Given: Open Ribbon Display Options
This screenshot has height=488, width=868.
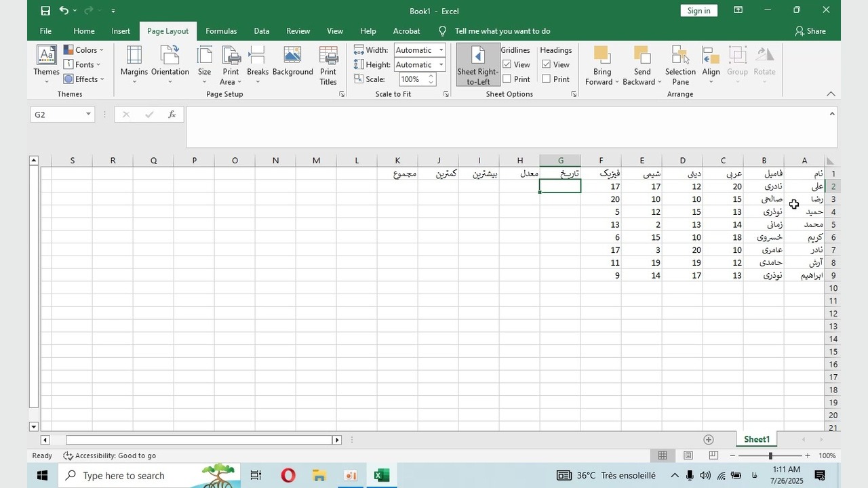Looking at the screenshot, I should 738,10.
